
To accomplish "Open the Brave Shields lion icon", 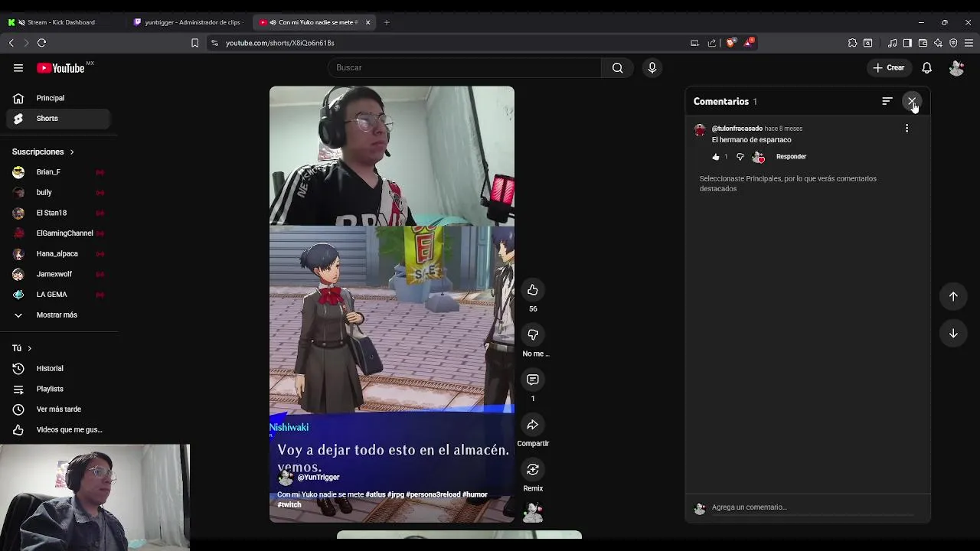I will click(730, 43).
